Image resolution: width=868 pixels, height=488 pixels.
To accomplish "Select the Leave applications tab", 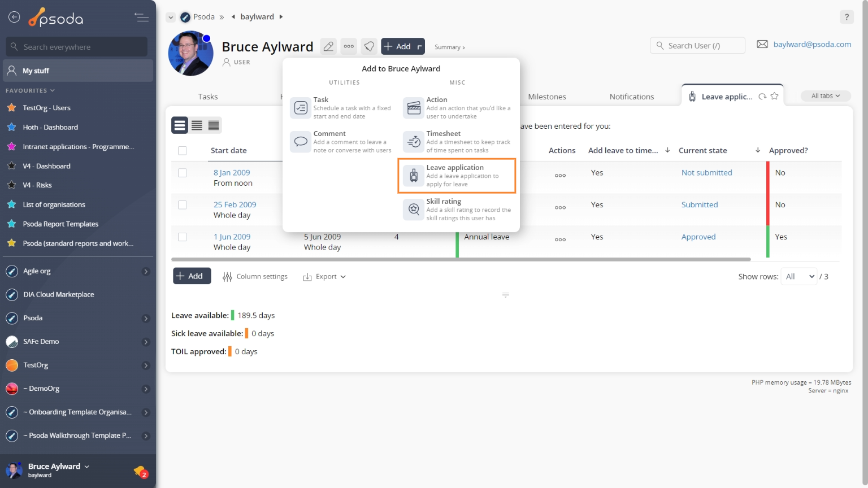I will 727,97.
